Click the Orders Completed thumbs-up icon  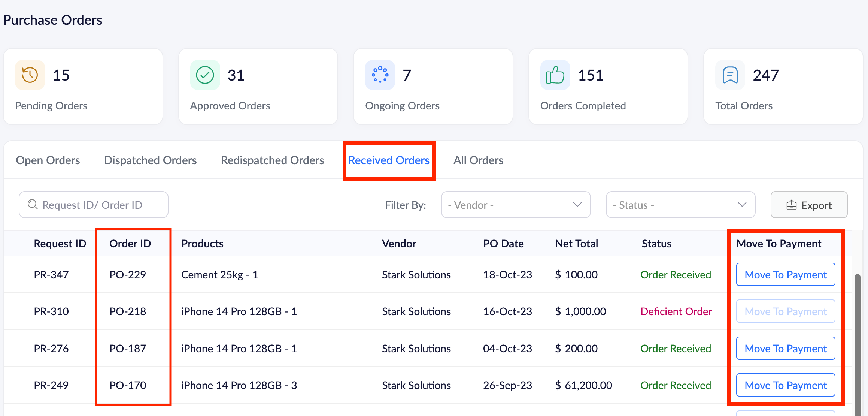point(555,75)
